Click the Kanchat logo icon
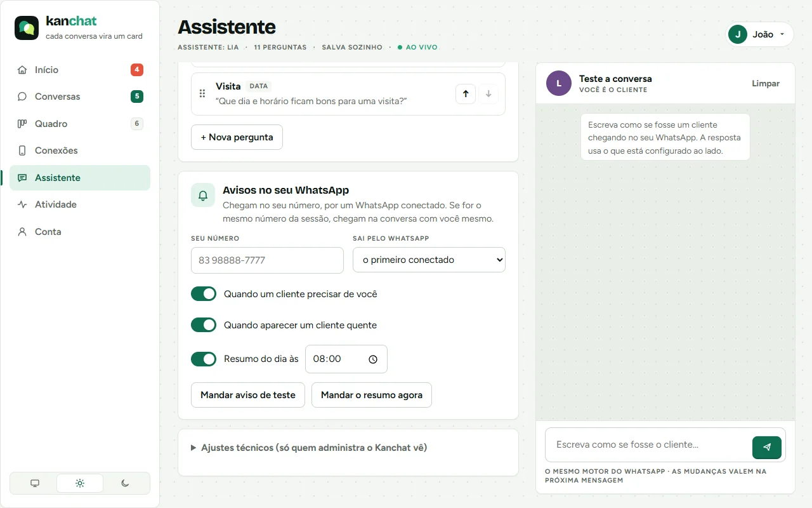The width and height of the screenshot is (812, 508). (27, 28)
